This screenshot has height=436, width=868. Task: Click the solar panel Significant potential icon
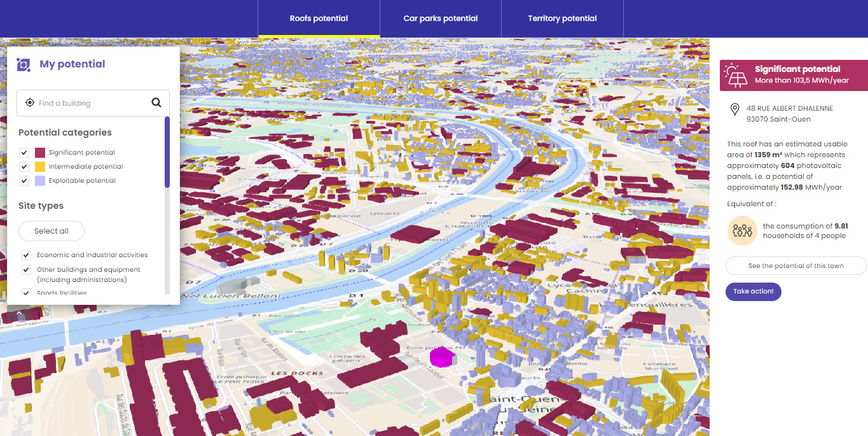(736, 74)
